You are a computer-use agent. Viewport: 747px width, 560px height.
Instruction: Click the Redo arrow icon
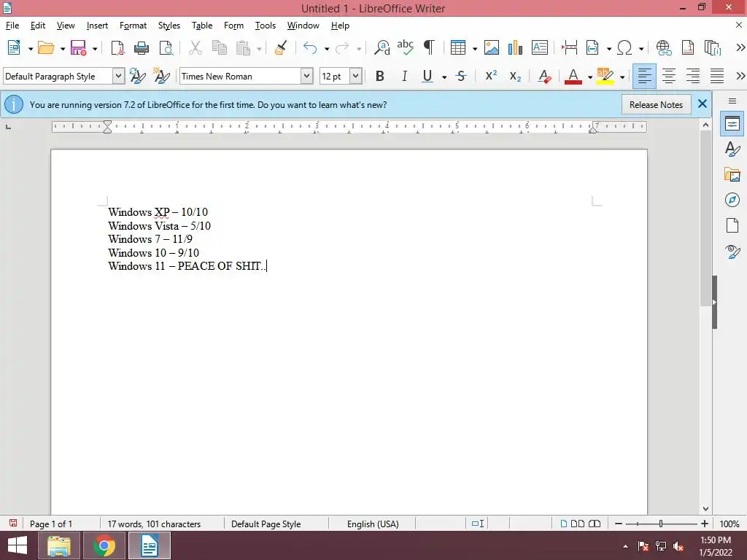click(343, 48)
